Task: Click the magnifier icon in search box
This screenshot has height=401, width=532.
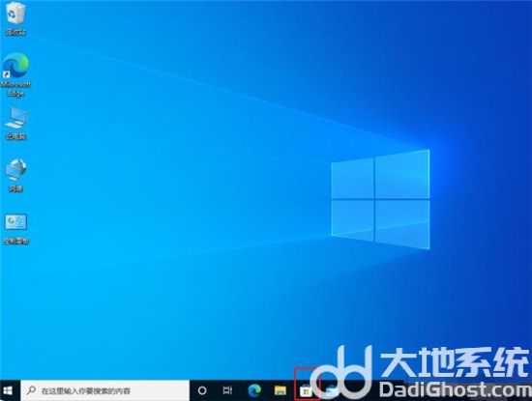Action: click(x=31, y=390)
